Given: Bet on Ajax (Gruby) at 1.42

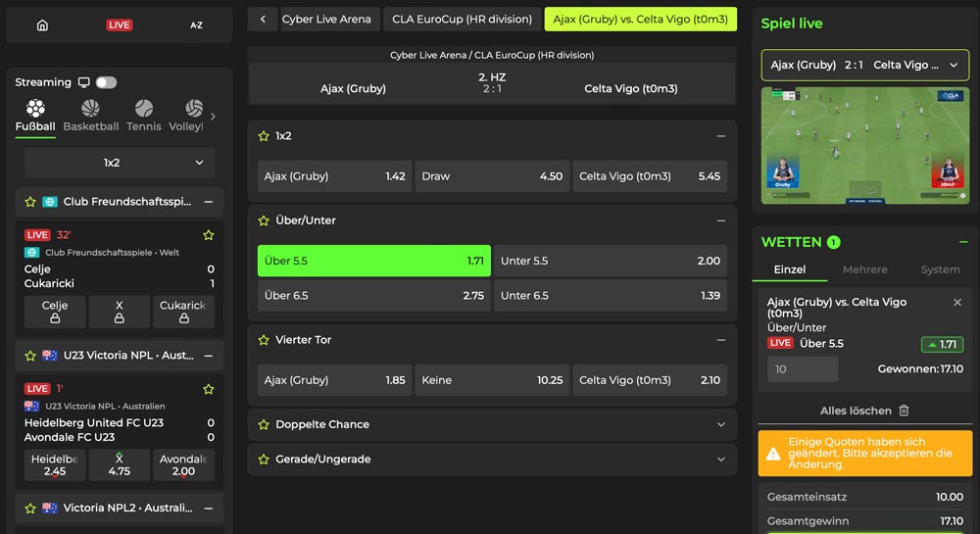Looking at the screenshot, I should pos(334,176).
